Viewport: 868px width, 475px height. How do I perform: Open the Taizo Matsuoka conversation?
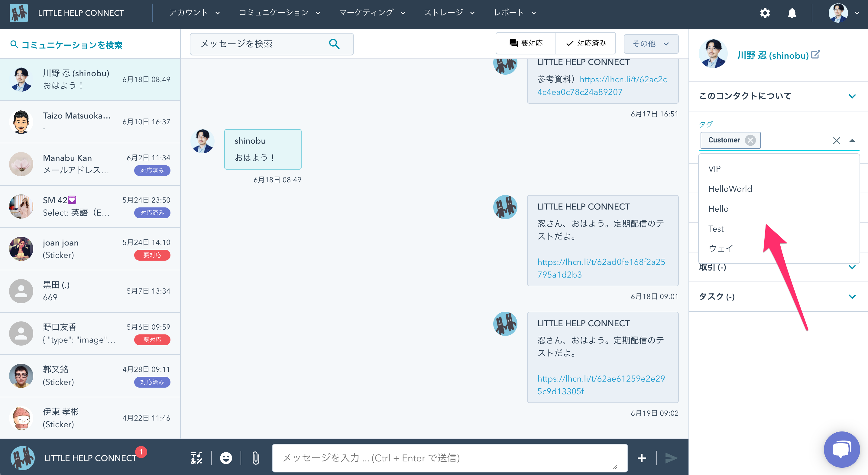90,122
